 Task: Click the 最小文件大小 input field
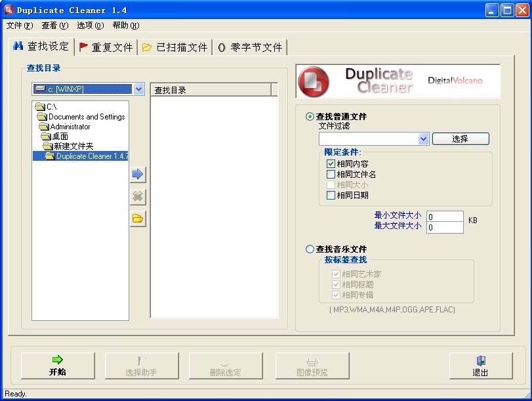point(444,216)
